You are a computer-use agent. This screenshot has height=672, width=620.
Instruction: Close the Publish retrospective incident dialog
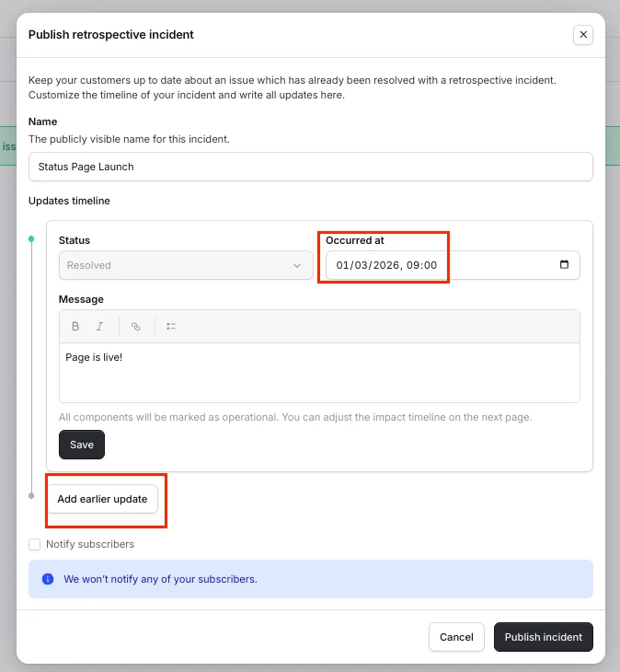(583, 35)
